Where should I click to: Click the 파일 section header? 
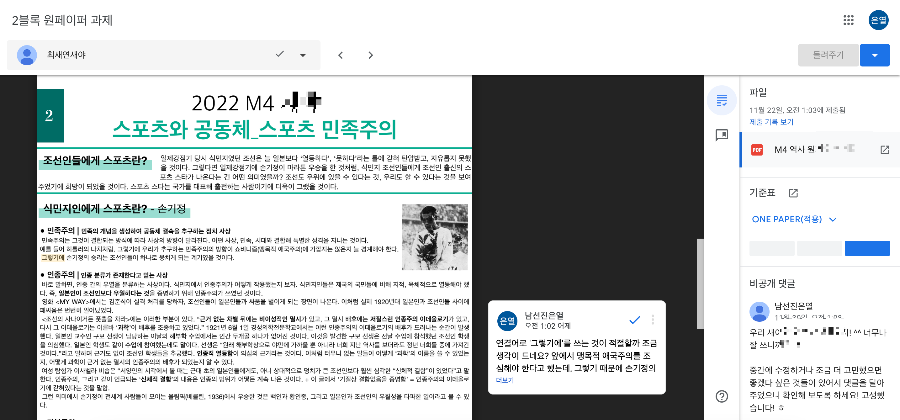click(x=758, y=92)
